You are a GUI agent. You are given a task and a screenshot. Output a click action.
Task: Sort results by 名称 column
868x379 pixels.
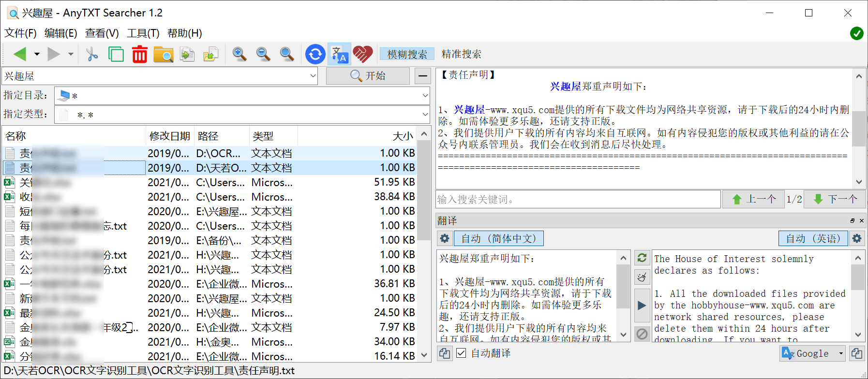74,136
